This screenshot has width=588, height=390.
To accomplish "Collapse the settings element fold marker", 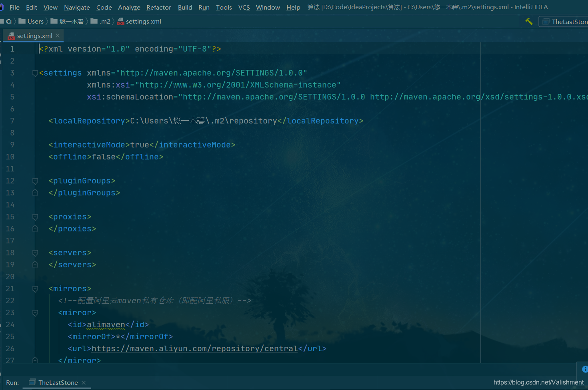I will (x=35, y=73).
